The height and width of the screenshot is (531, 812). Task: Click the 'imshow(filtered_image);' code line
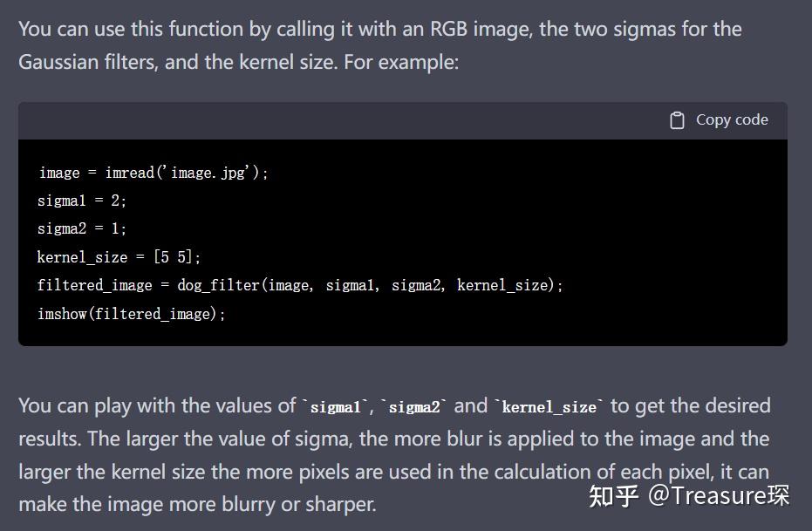[x=132, y=314]
